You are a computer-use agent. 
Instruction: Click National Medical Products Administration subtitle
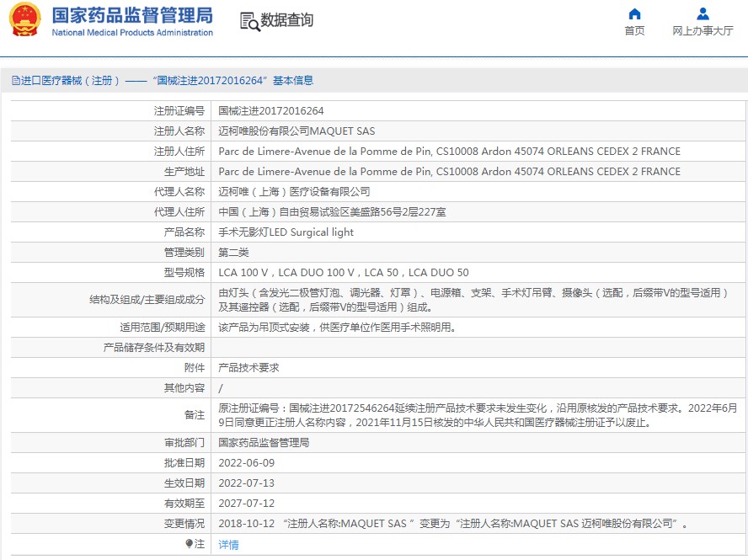(132, 33)
